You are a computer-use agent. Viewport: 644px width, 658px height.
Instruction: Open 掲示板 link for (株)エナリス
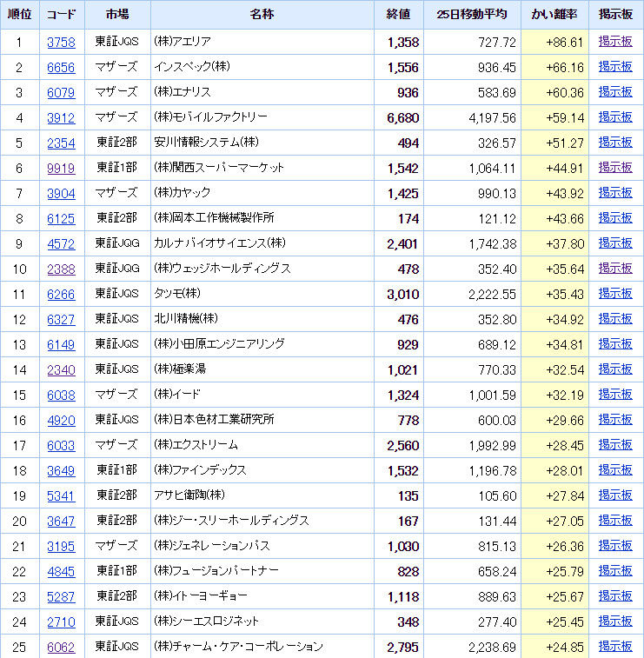[615, 92]
